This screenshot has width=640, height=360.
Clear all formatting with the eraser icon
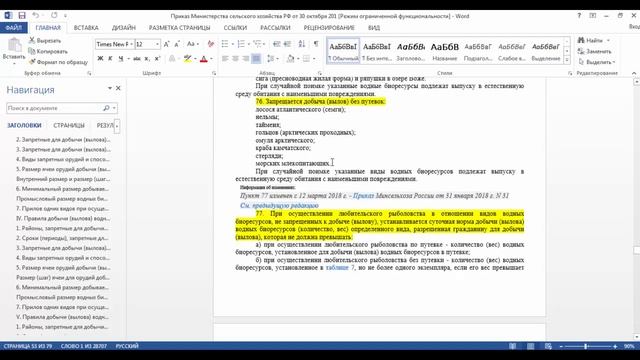211,44
